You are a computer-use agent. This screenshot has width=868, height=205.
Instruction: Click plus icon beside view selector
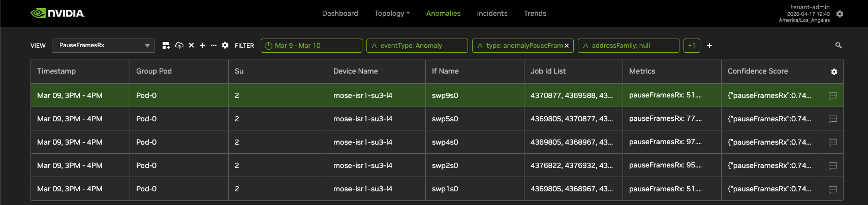(202, 45)
